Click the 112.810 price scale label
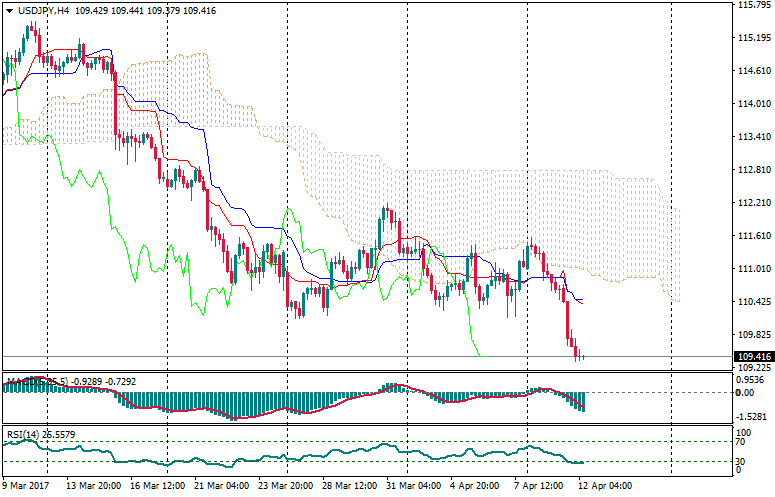775x497 pixels. click(x=754, y=170)
